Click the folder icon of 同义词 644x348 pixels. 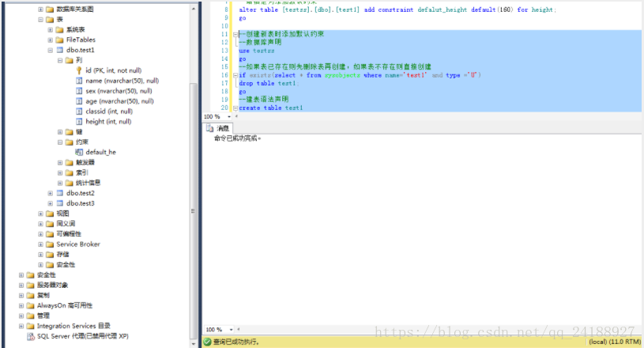click(50, 224)
